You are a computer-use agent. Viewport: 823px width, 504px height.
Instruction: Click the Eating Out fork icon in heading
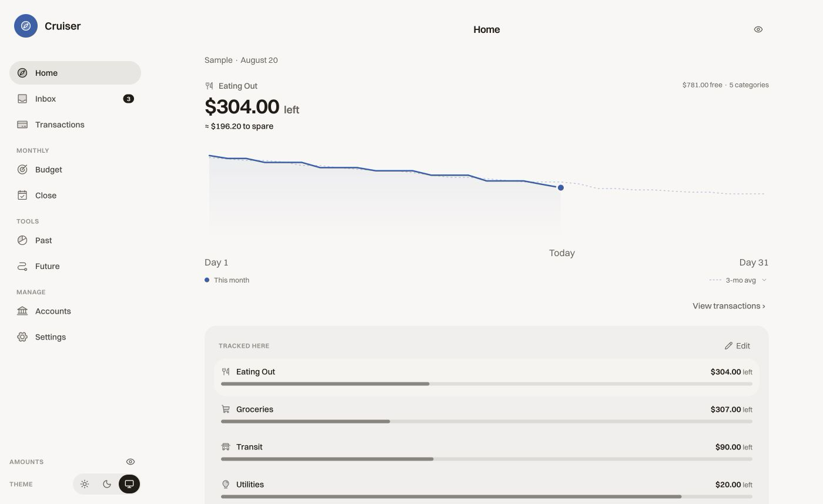tap(209, 86)
